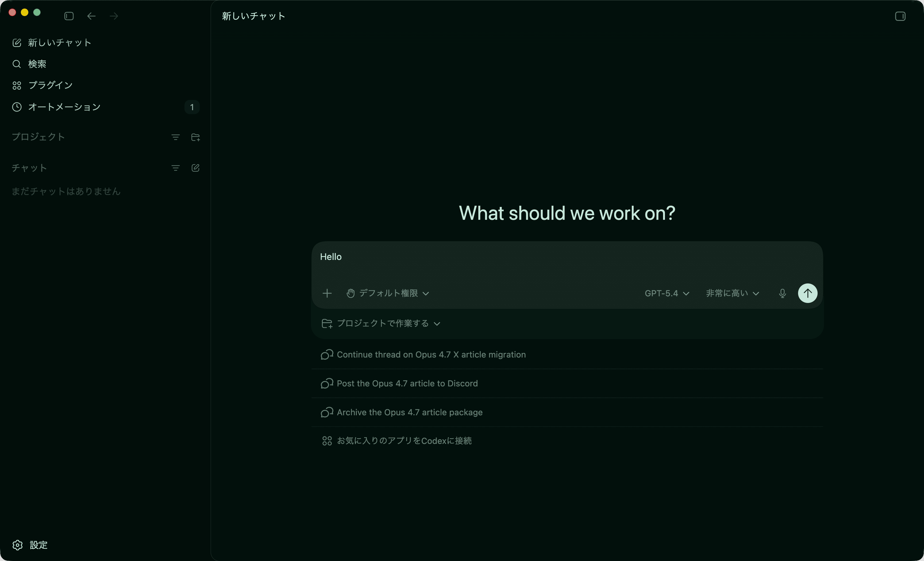924x561 pixels.
Task: Open the デフォルト権限 permissions dropdown
Action: point(388,293)
